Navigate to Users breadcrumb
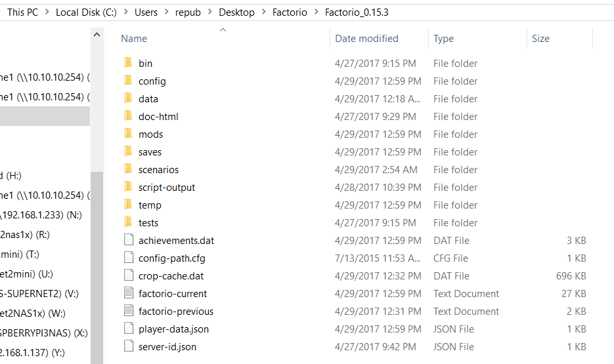 (x=146, y=12)
